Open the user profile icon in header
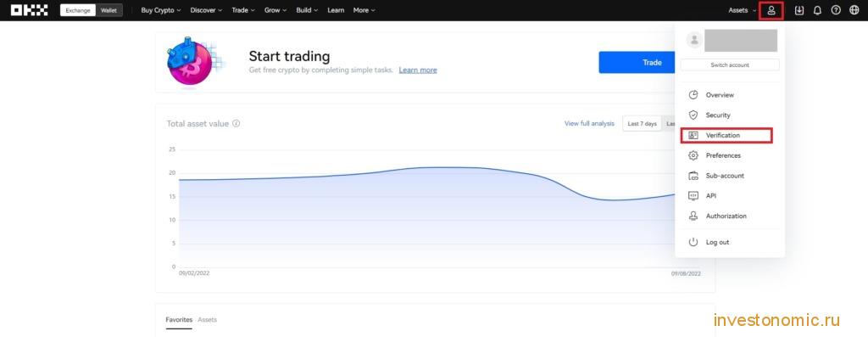The image size is (868, 337). pyautogui.click(x=771, y=10)
